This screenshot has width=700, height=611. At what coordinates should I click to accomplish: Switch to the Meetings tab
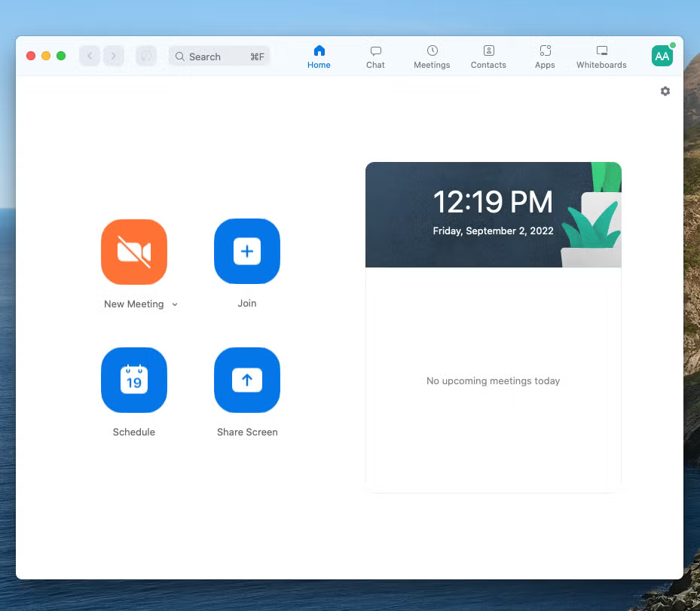click(432, 57)
